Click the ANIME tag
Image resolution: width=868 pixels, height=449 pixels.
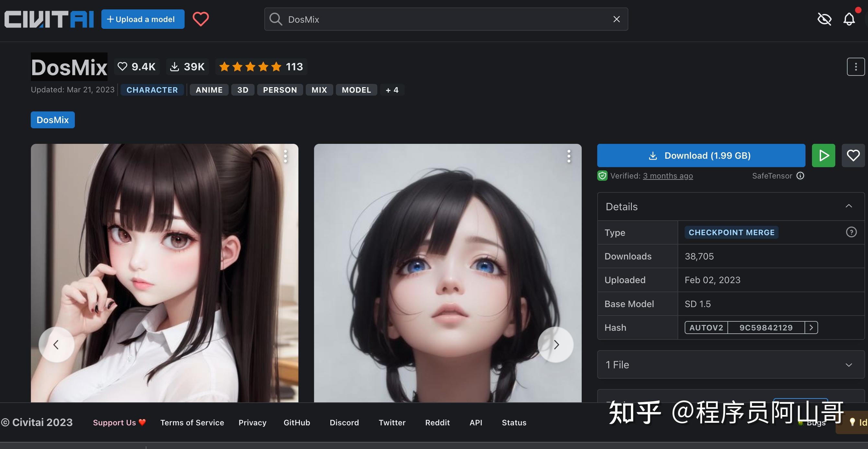click(x=209, y=90)
